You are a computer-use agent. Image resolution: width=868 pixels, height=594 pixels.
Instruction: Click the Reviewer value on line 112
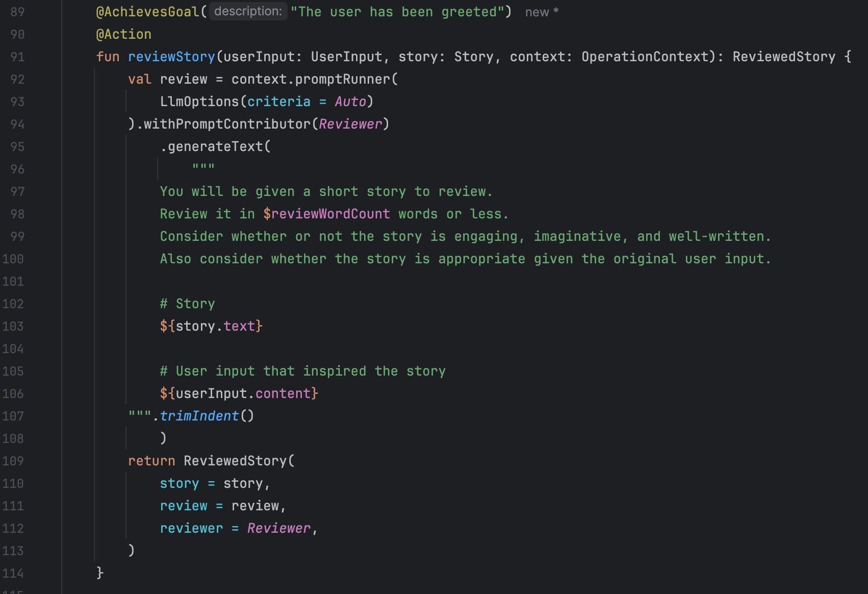278,528
